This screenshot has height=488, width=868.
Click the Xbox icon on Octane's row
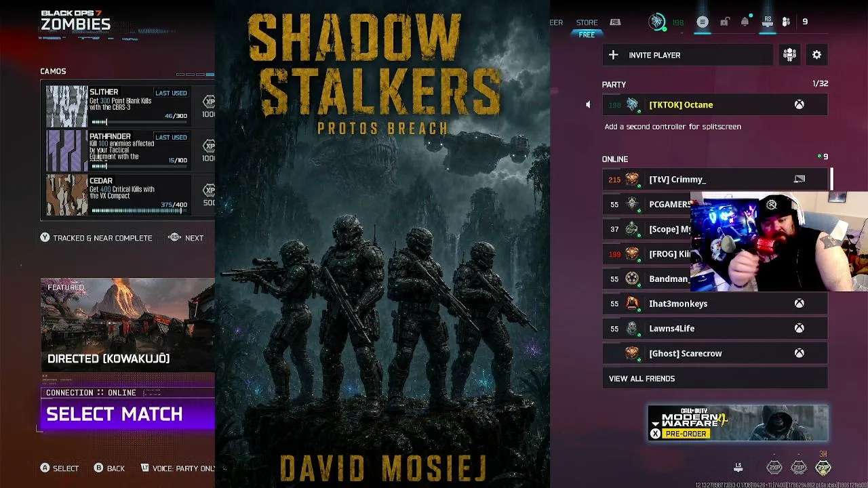tap(800, 104)
